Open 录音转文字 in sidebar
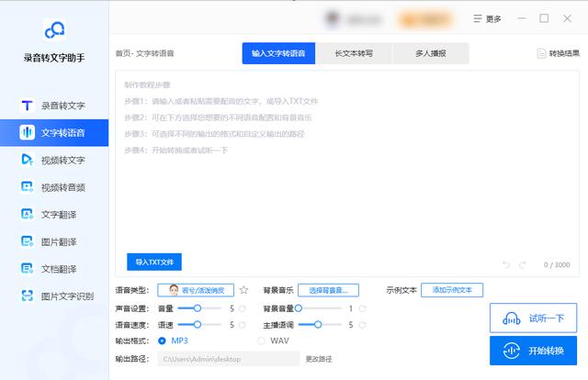Screen dimensions: 588x380 point(54,106)
